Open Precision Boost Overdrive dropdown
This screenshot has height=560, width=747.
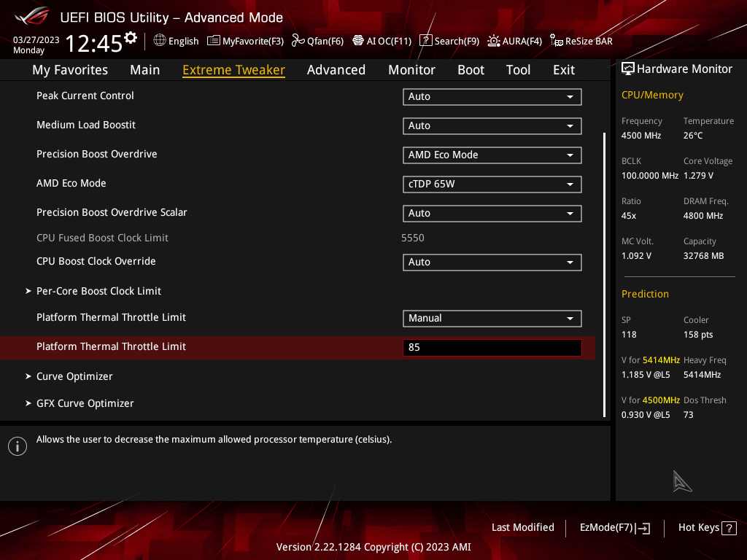click(x=492, y=155)
